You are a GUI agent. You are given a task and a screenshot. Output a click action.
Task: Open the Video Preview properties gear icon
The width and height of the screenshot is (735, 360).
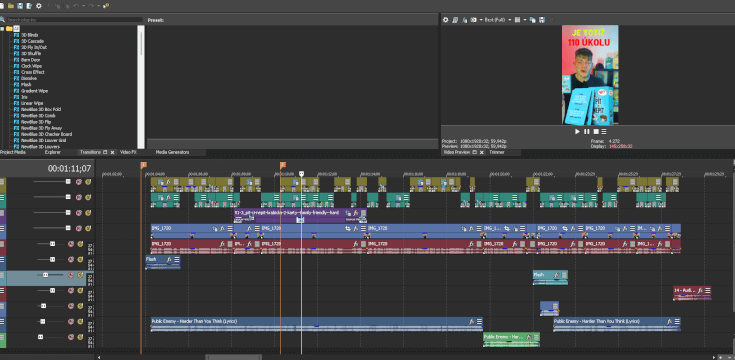point(446,20)
